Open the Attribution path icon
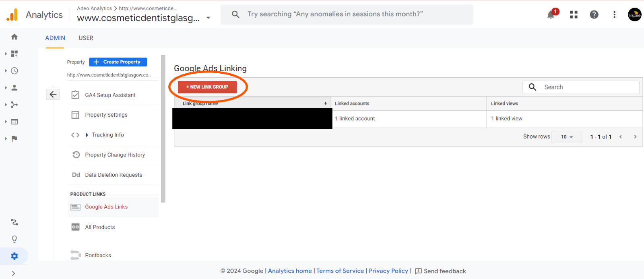Image resolution: width=644 pixels, height=279 pixels. point(14,222)
